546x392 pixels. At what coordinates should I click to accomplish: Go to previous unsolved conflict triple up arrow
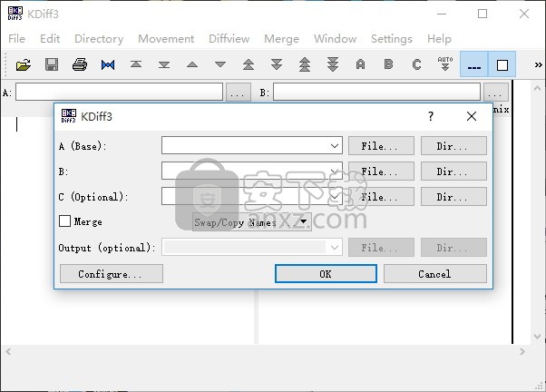(x=305, y=64)
